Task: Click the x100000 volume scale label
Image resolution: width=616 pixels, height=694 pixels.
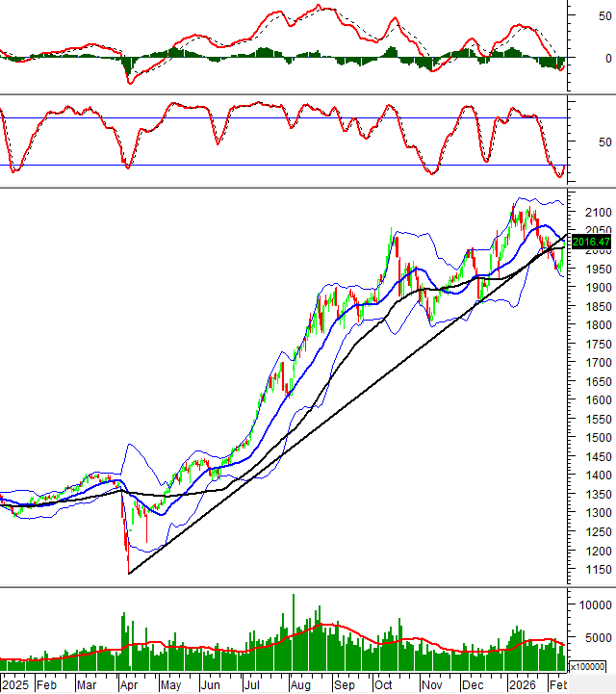Action: pyautogui.click(x=591, y=666)
